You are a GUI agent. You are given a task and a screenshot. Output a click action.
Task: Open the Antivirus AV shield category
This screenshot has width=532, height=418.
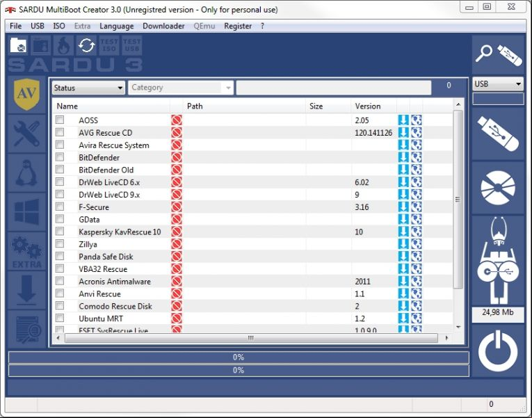[26, 95]
